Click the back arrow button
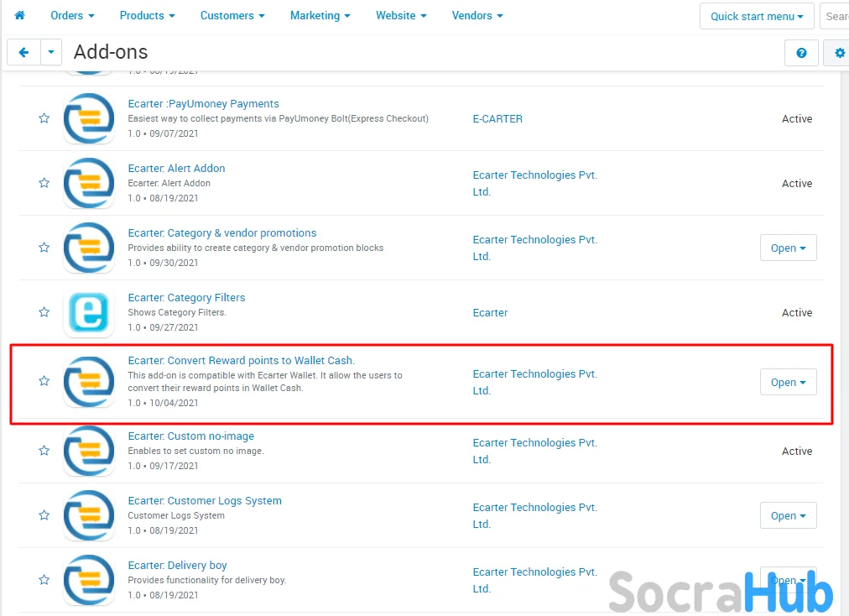Screen dimensions: 849x616 click(x=23, y=53)
